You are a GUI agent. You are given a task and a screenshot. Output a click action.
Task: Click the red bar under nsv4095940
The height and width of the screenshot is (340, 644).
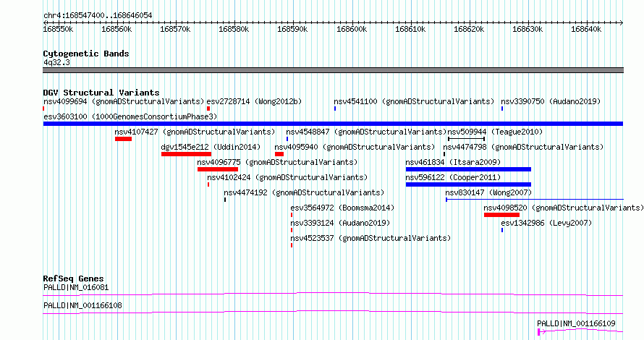pos(279,154)
